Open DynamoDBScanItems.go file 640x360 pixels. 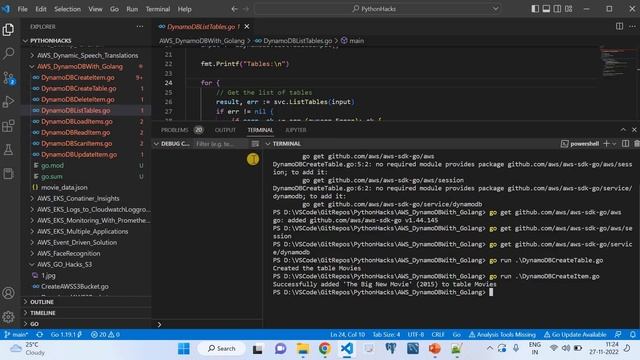click(x=76, y=144)
